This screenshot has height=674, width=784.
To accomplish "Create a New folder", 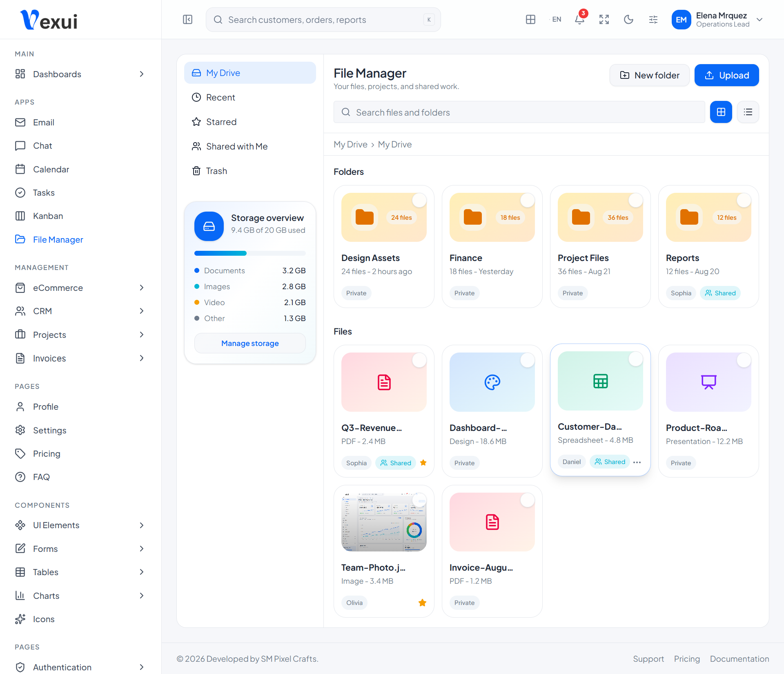I will tap(649, 75).
